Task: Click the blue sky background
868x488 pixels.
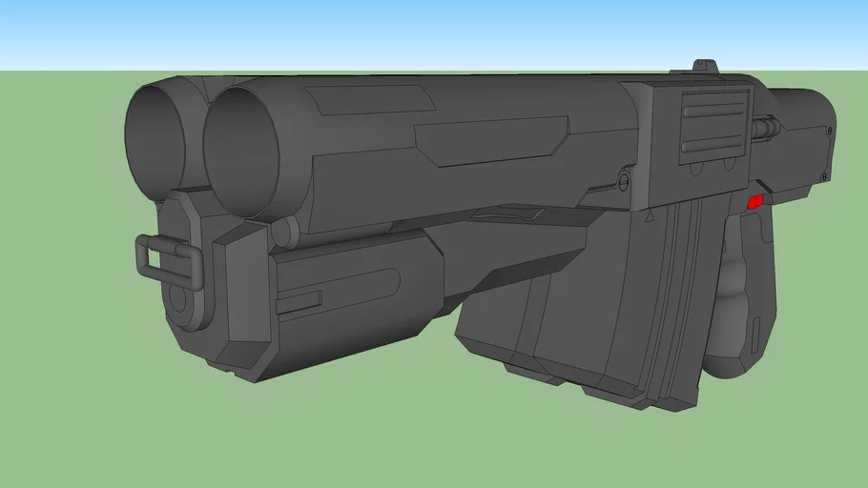Action: pos(429,33)
